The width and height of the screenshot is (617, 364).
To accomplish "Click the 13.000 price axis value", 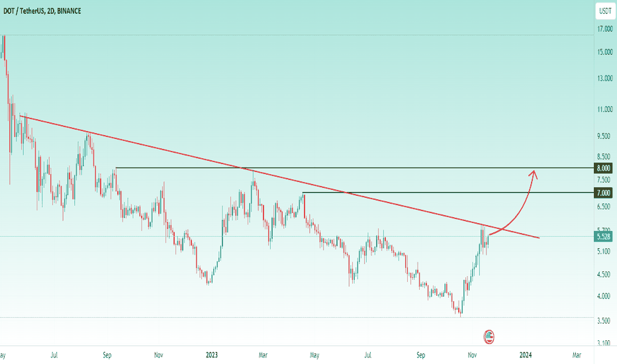I will (x=605, y=78).
